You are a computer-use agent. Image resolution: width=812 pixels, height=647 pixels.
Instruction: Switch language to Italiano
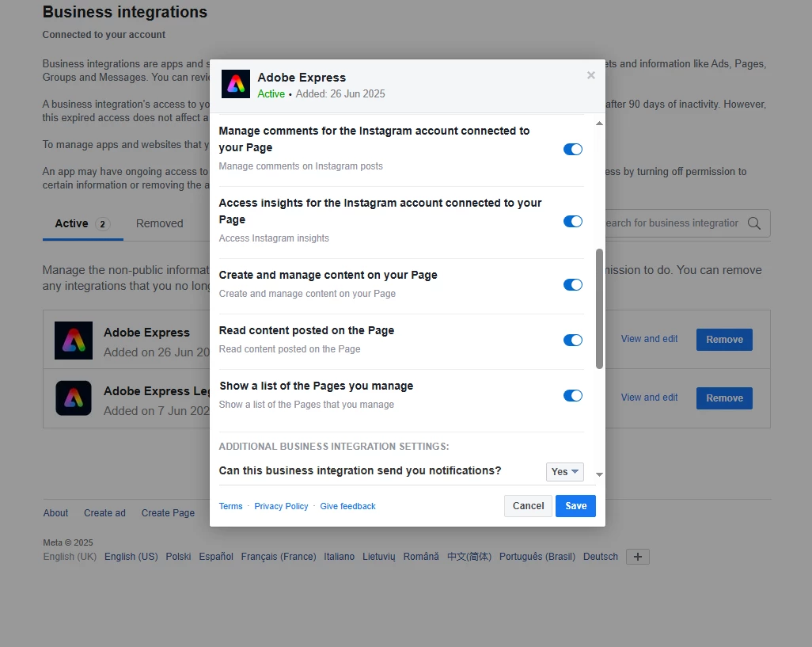pyautogui.click(x=340, y=557)
